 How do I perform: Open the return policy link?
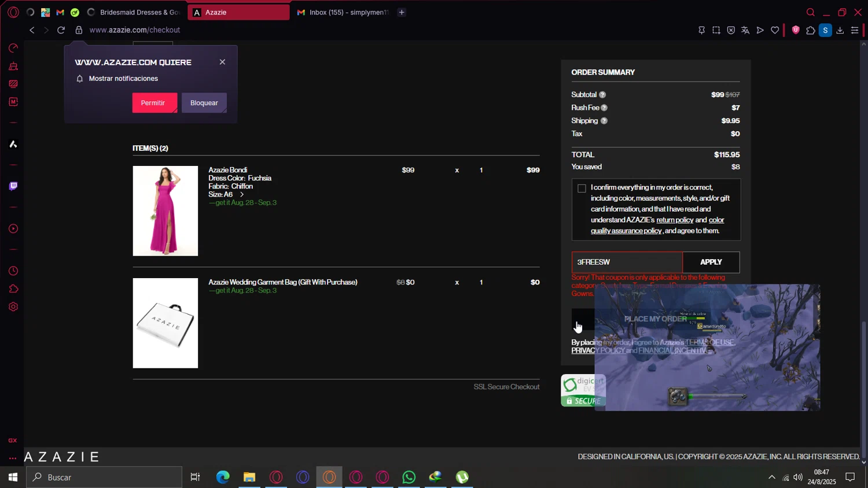pos(675,220)
